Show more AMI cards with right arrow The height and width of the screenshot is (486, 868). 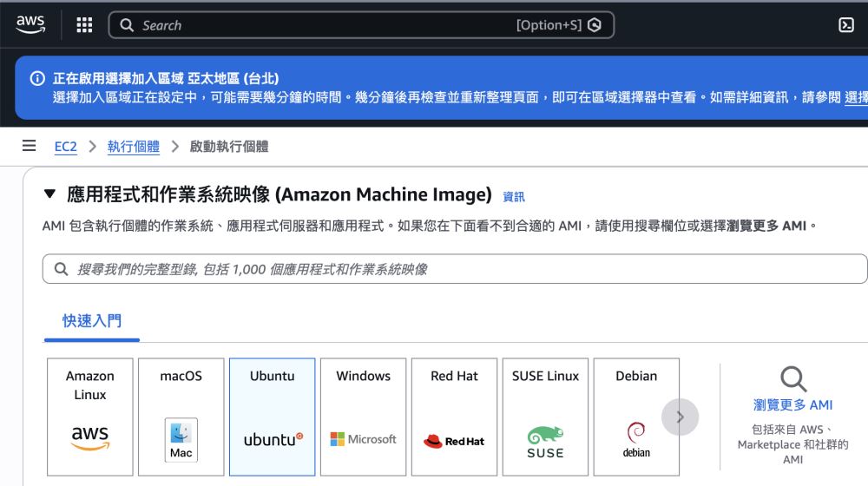[x=681, y=417]
